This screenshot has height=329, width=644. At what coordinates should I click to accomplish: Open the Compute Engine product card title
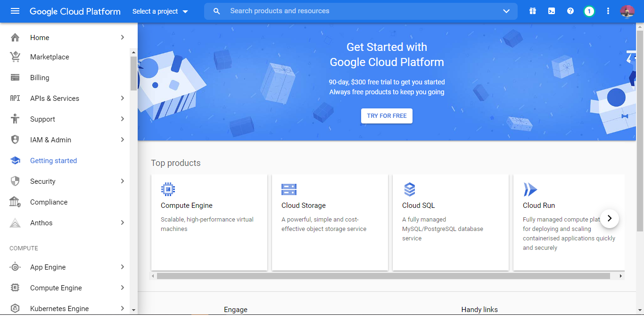(187, 206)
